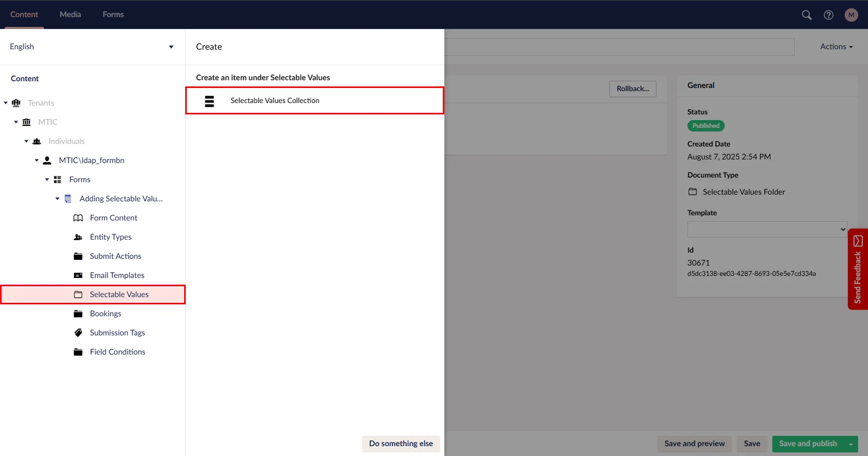Click the Form Content book icon
The width and height of the screenshot is (868, 456).
[x=78, y=218]
